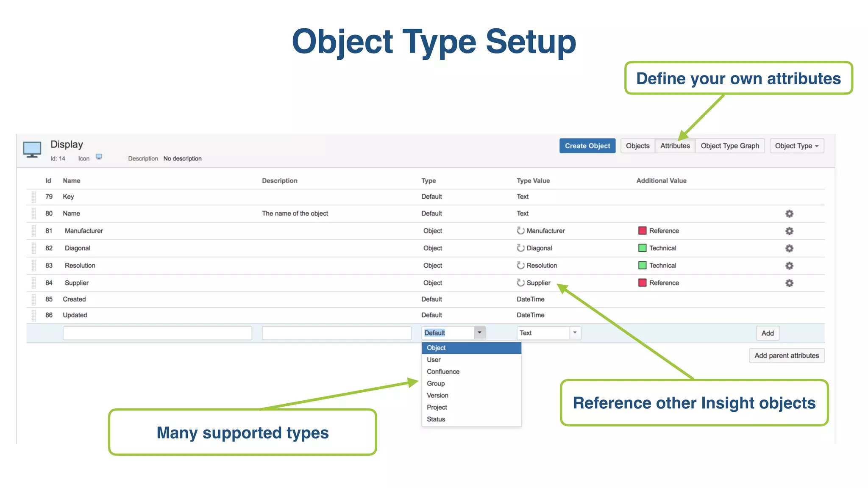Screen dimensions: 868x488
Task: Click the Description column header
Action: point(280,180)
